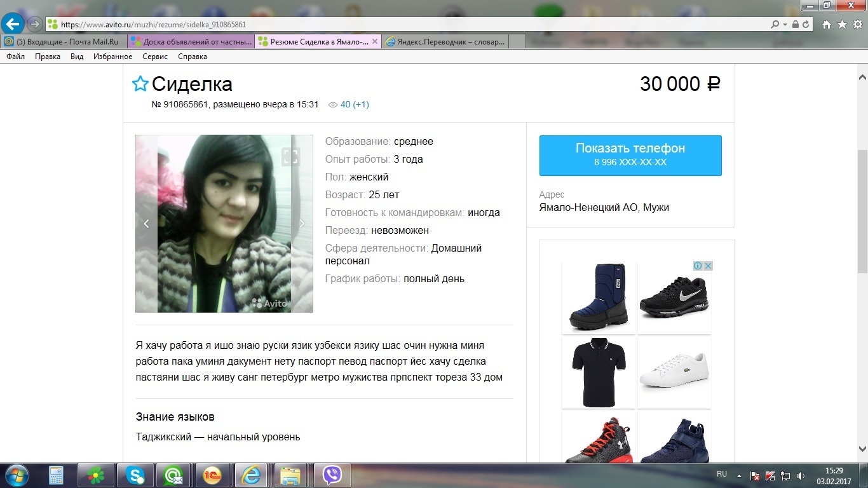Click the Показать телефон button
The width and height of the screenshot is (868, 488).
(630, 155)
